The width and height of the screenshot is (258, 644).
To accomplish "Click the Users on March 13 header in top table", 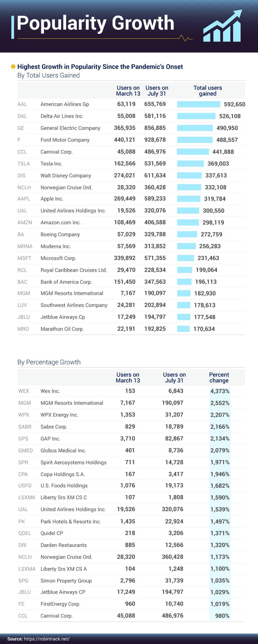I will coord(128,91).
